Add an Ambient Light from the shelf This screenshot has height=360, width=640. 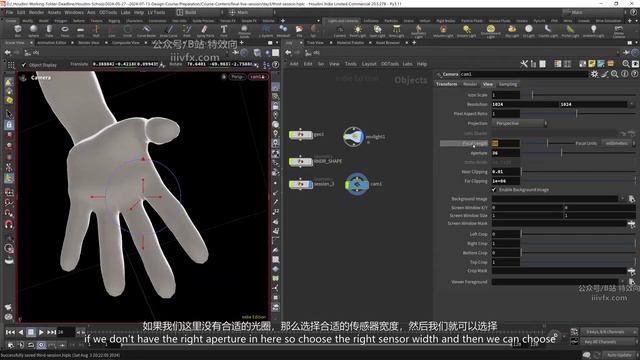pos(593,30)
